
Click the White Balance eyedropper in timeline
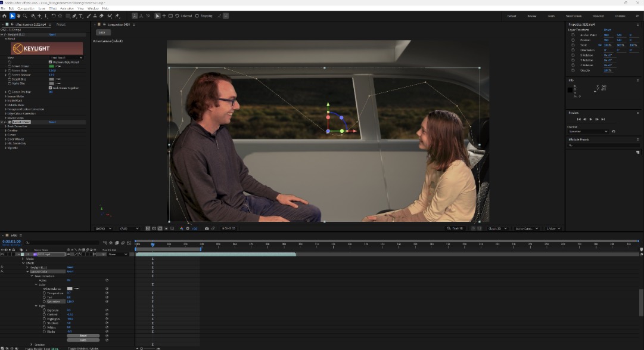coord(76,289)
